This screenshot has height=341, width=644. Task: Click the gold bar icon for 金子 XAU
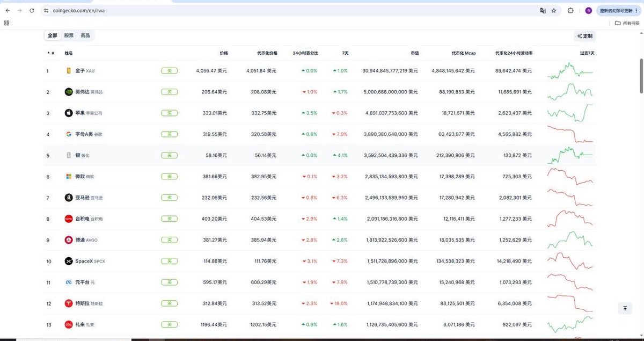coord(69,71)
